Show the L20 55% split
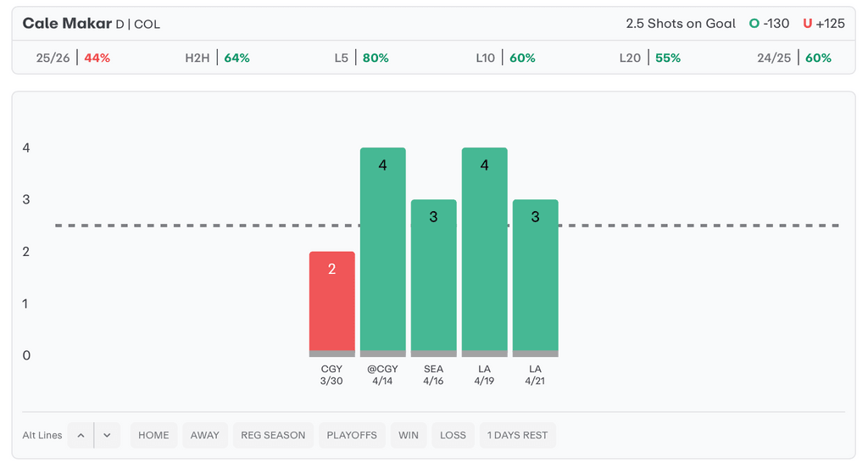Screen dimensions: 868x474 click(x=650, y=59)
